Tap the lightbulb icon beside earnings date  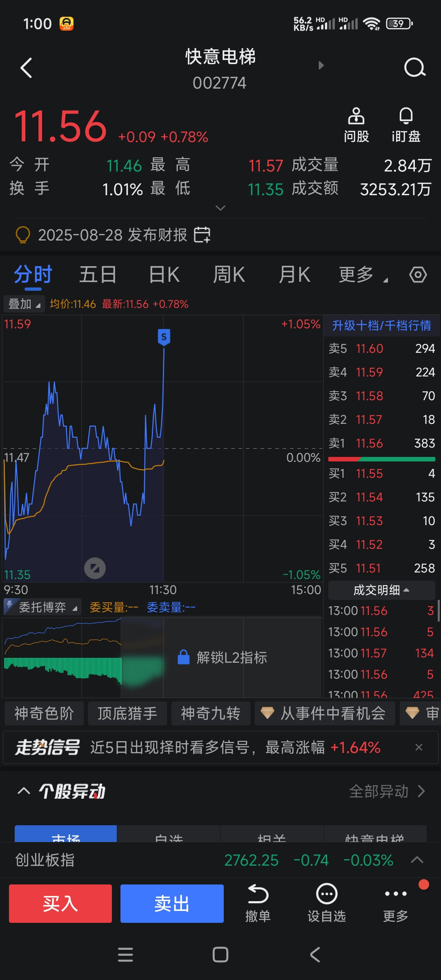tap(22, 235)
